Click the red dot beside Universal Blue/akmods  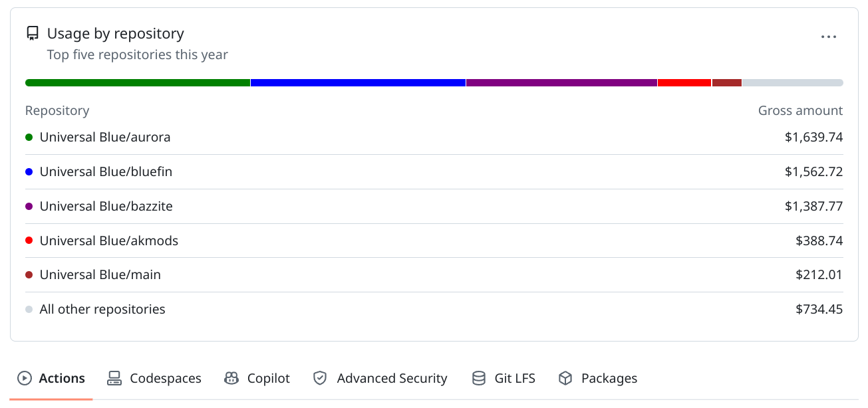point(29,241)
